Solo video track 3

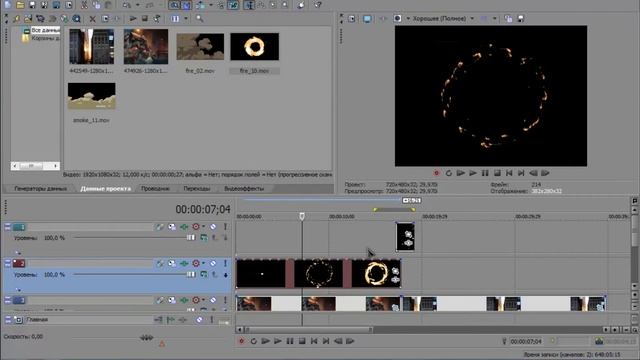pyautogui.click(x=225, y=300)
